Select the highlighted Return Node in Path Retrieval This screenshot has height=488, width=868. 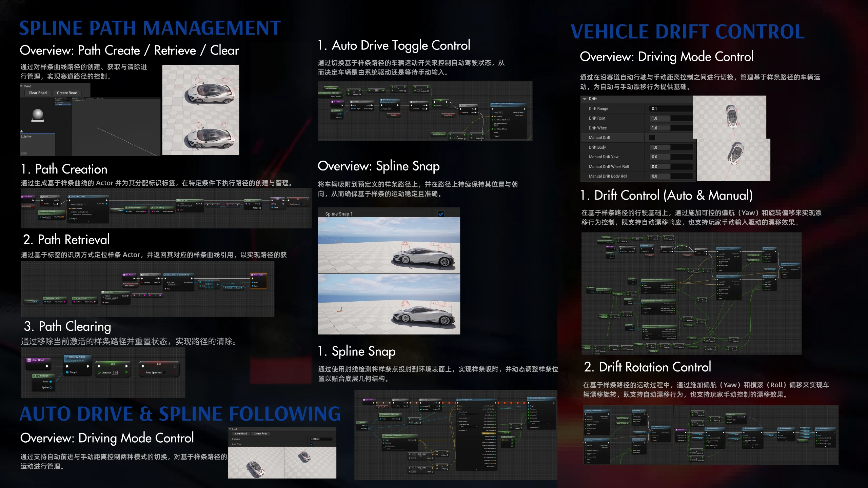259,281
